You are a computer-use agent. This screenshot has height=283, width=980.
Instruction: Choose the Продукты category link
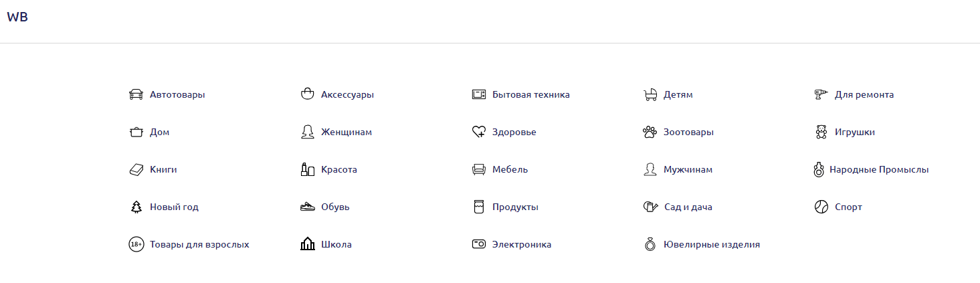pyautogui.click(x=515, y=207)
